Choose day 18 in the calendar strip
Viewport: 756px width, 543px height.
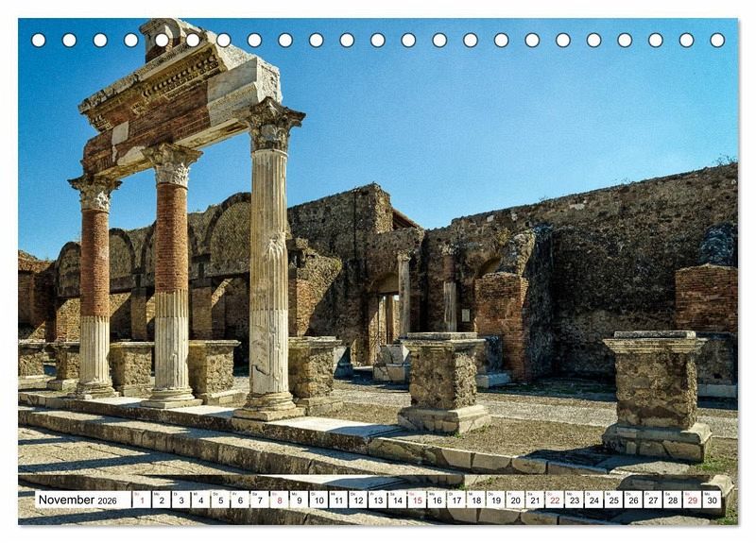point(476,500)
